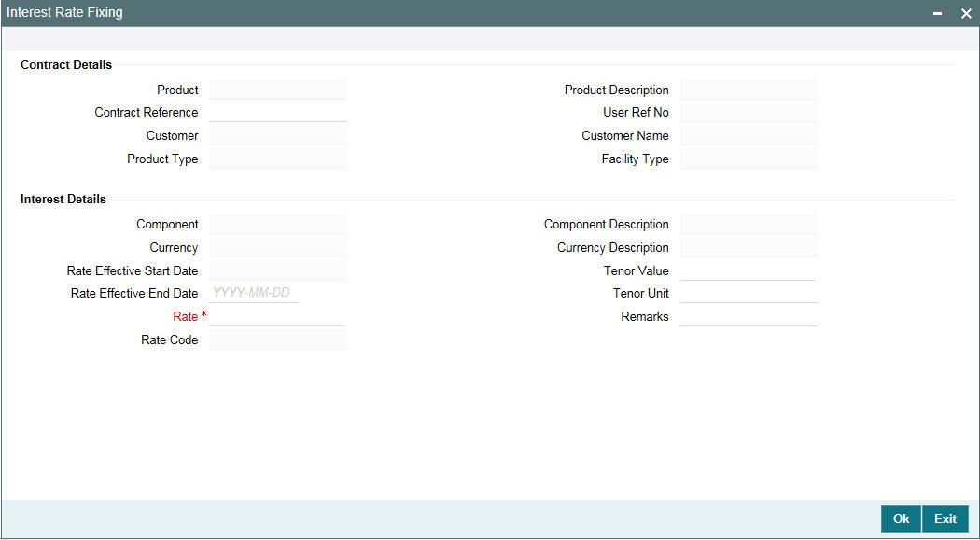This screenshot has width=980, height=540.
Task: Click the Rate Effective End Date field
Action: pos(255,293)
